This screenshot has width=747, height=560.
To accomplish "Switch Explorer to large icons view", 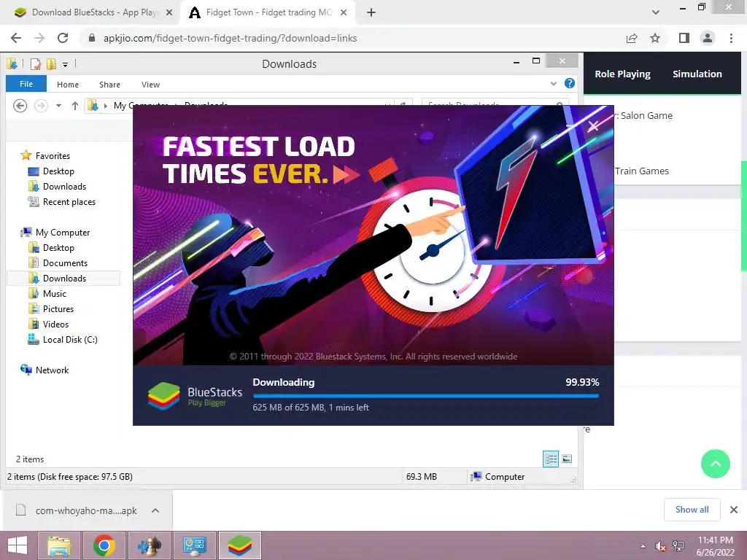I will pos(567,459).
